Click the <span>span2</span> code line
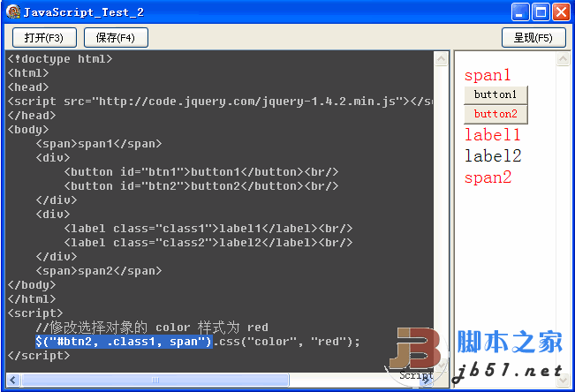Image resolution: width=575 pixels, height=392 pixels. [99, 271]
